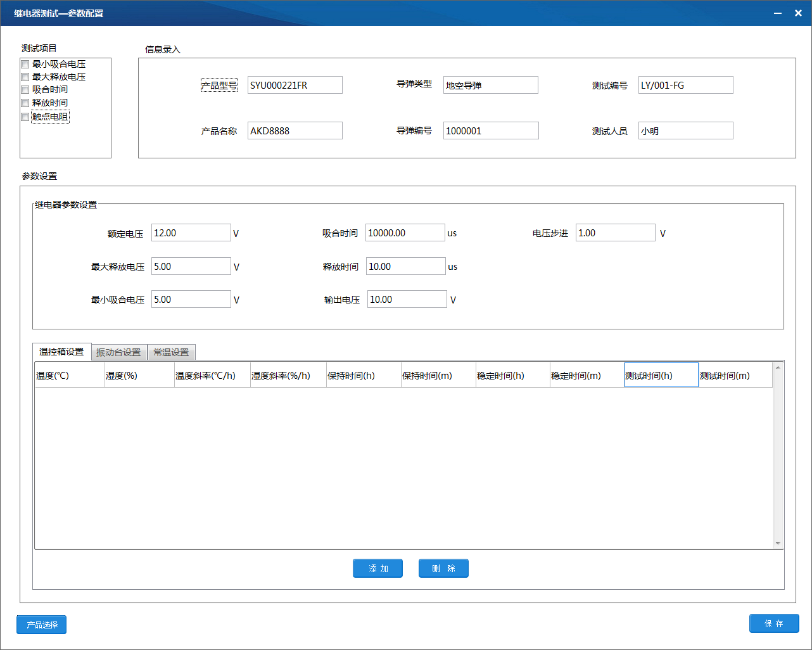This screenshot has height=650, width=812.
Task: Click the 电压步进 field 1.00
Action: (x=616, y=233)
